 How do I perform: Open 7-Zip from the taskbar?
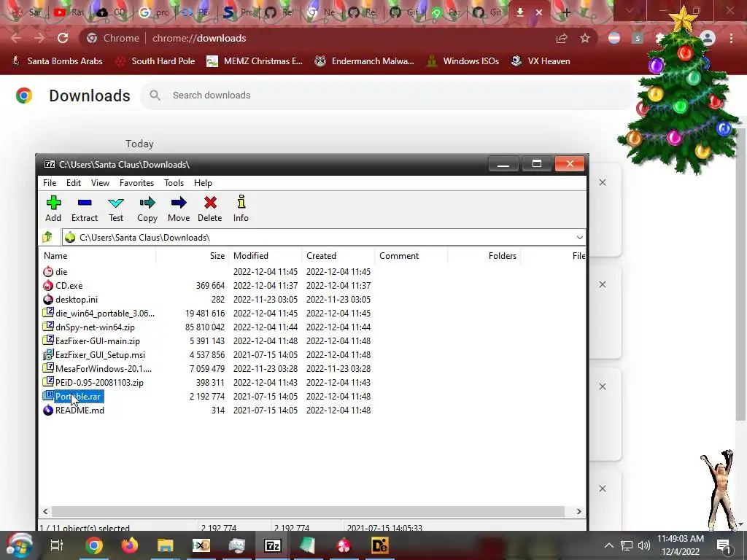[x=273, y=545]
